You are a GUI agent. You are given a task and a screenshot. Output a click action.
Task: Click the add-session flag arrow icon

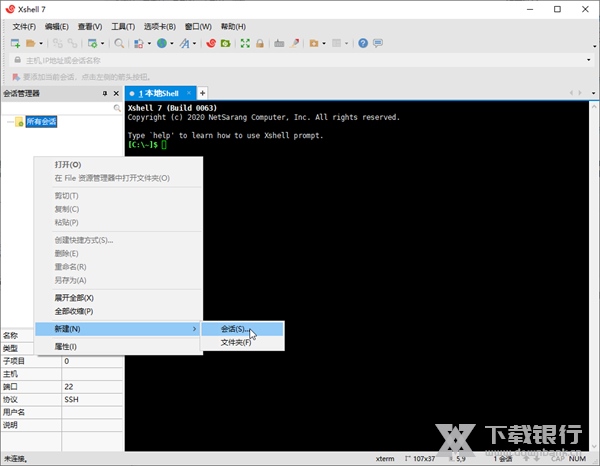tap(16, 77)
